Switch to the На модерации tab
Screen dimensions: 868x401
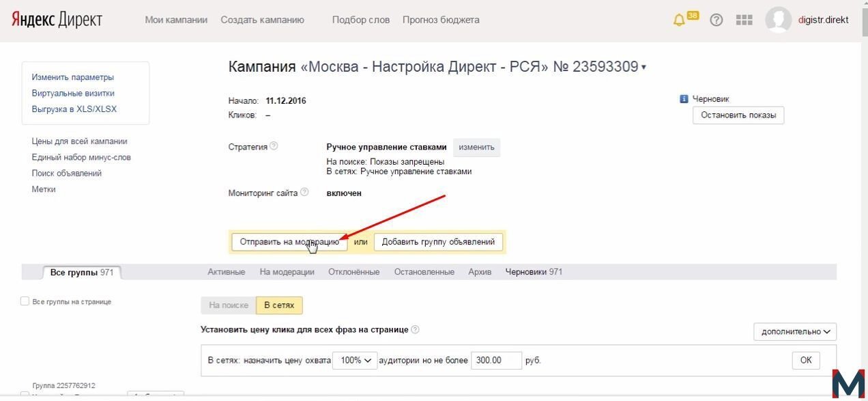click(x=287, y=272)
